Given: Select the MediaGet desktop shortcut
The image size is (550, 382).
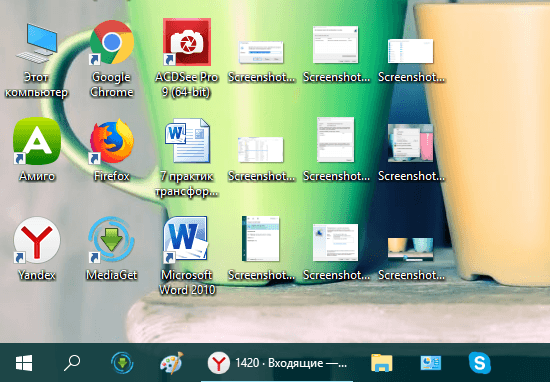Looking at the screenshot, I should tap(112, 249).
